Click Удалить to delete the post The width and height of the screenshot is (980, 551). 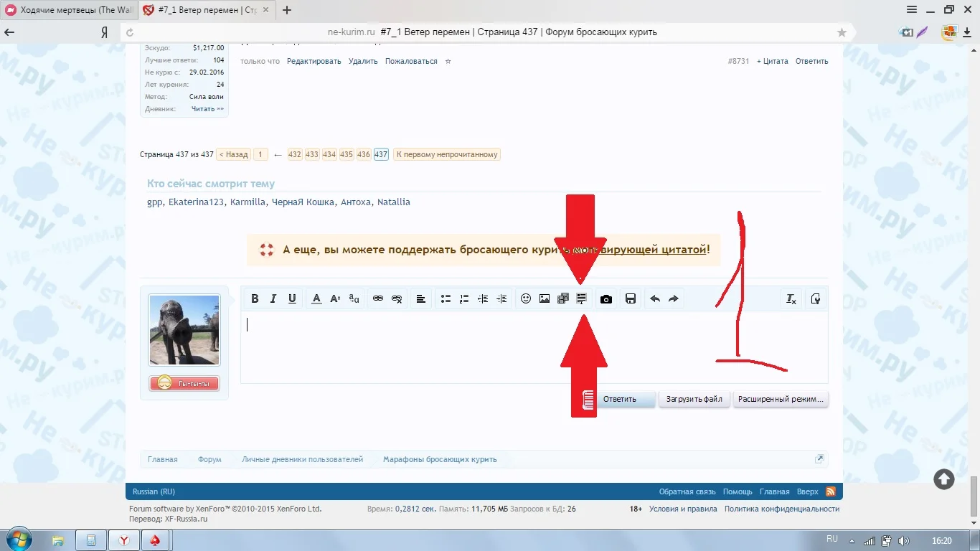pos(363,61)
